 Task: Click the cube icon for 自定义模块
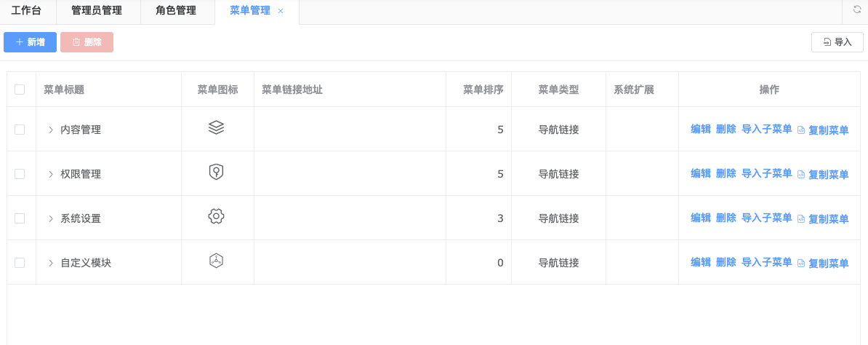[x=216, y=261]
